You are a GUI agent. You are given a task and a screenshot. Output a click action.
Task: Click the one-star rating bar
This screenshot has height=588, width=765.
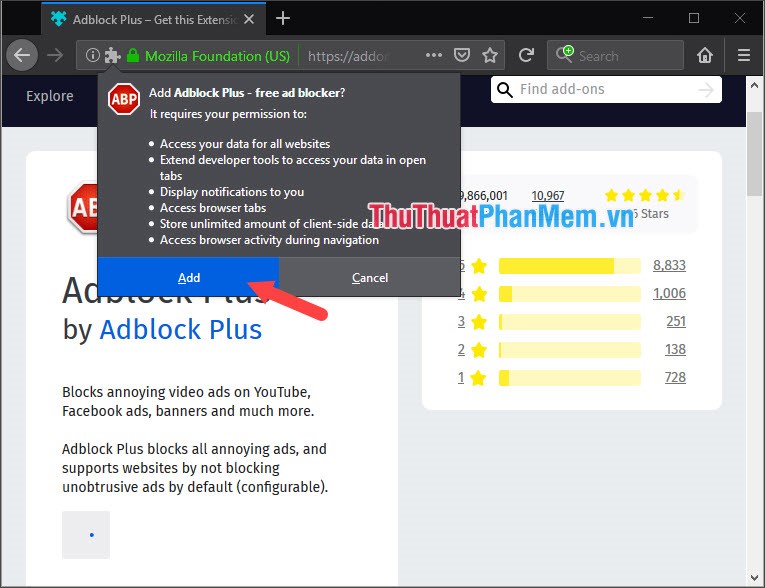(569, 378)
